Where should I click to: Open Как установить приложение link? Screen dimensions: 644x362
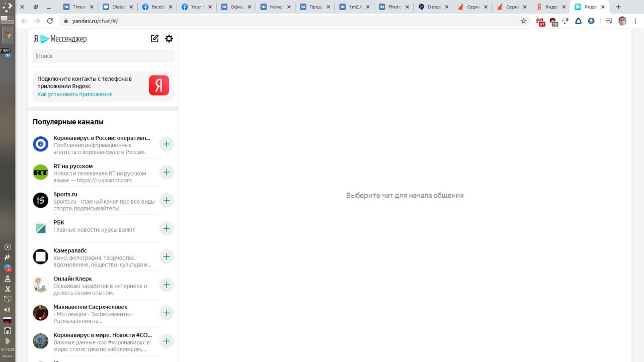[75, 94]
